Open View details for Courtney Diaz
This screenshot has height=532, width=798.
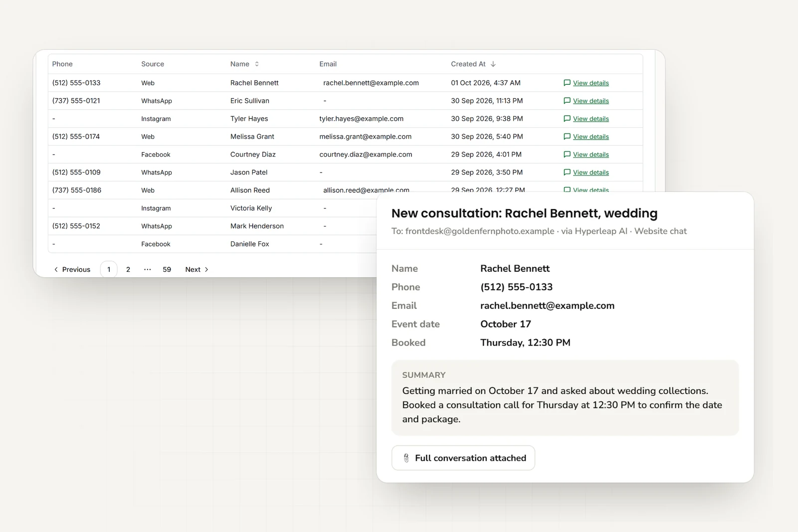591,155
